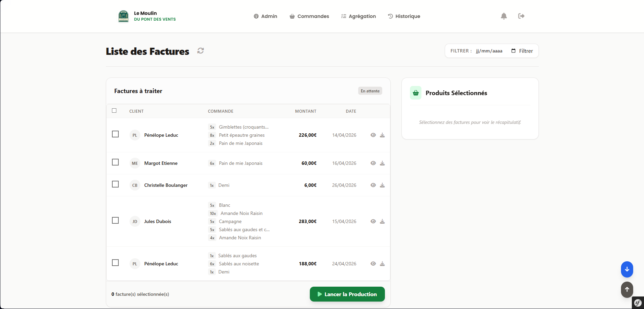This screenshot has height=309, width=644.
Task: Check Margot Etienne's invoice
Action: 115,162
